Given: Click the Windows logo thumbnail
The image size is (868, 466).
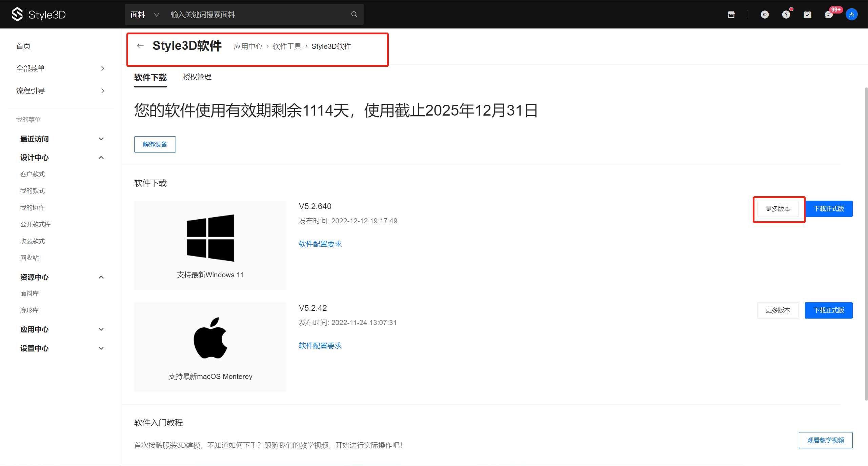Looking at the screenshot, I should pyautogui.click(x=210, y=238).
